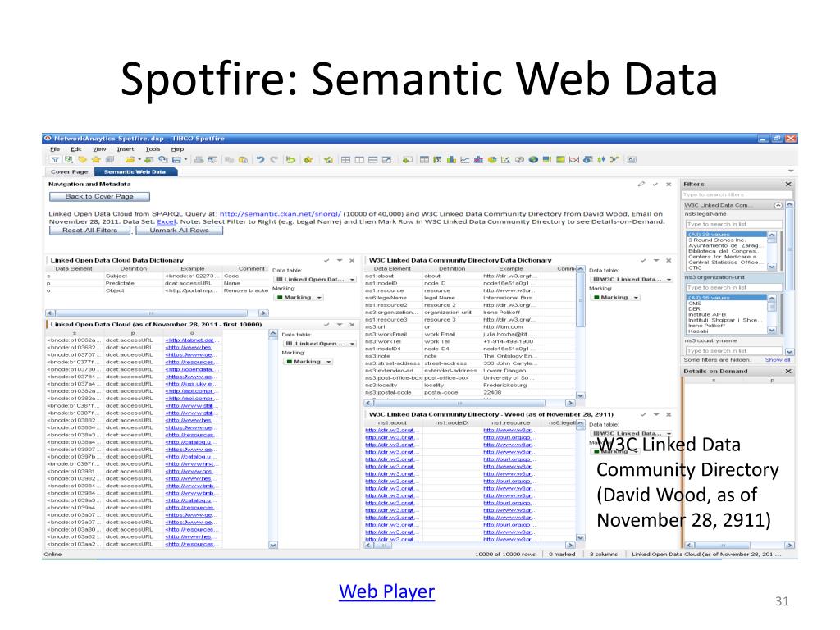Select the Semantic Web Data tab

135,172
